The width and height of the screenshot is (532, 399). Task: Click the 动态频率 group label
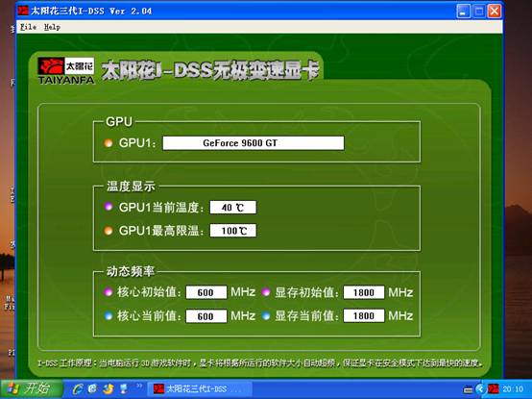[131, 271]
